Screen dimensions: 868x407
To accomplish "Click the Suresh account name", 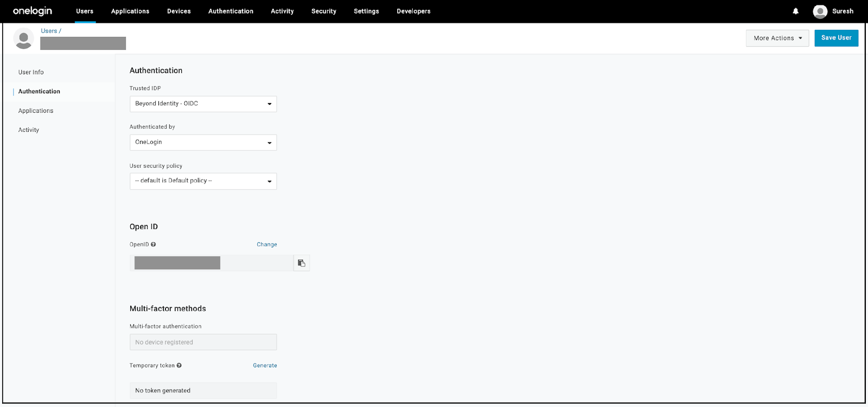I will tap(843, 11).
